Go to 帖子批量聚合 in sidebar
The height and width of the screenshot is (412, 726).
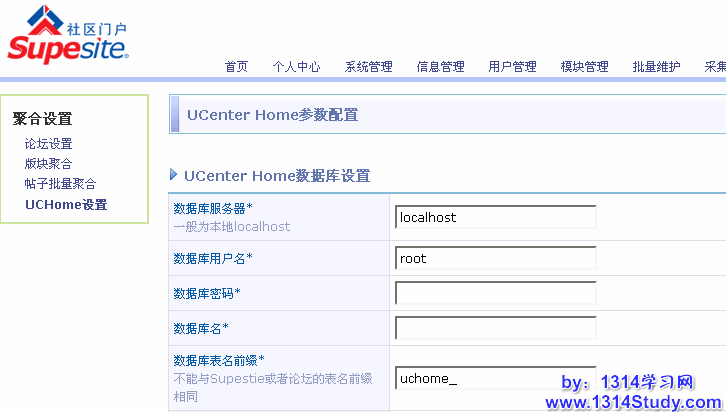tap(61, 184)
